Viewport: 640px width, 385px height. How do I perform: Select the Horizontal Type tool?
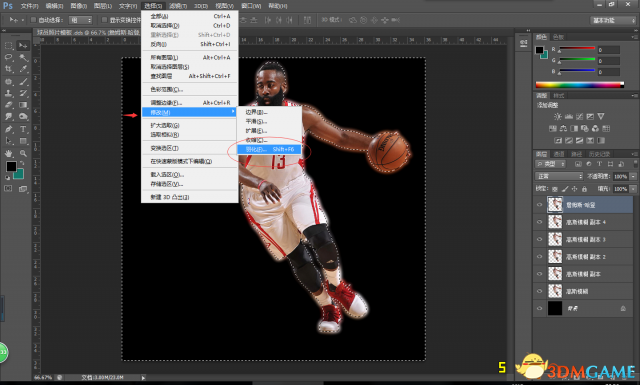coord(23,129)
